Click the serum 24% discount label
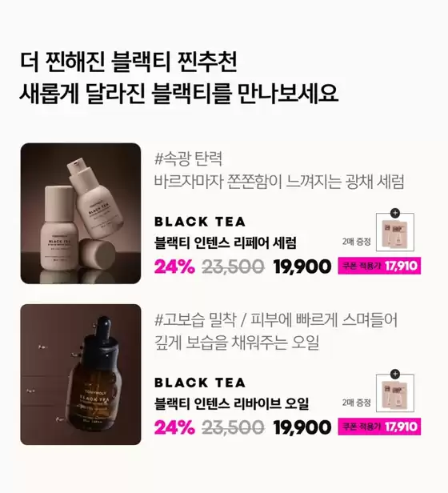The image size is (448, 493). pos(174,267)
